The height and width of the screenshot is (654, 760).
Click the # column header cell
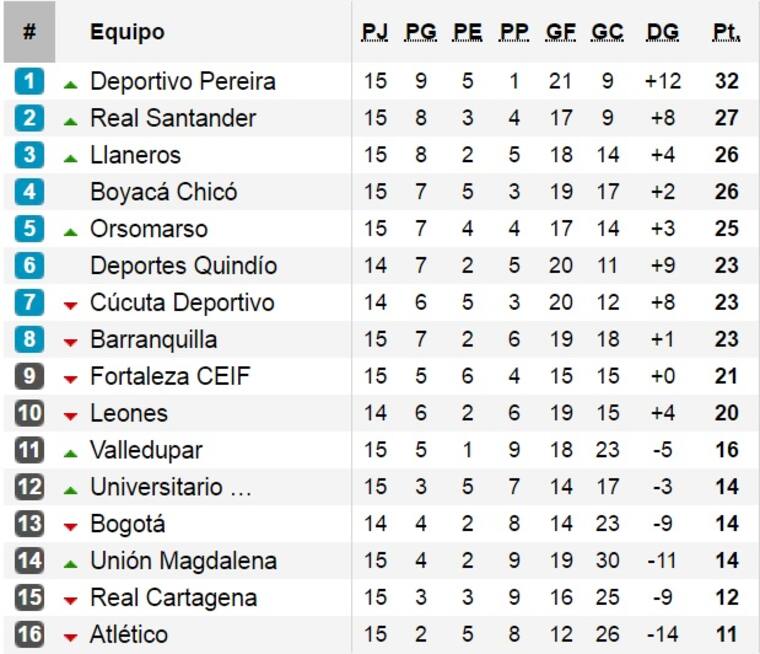tap(29, 32)
